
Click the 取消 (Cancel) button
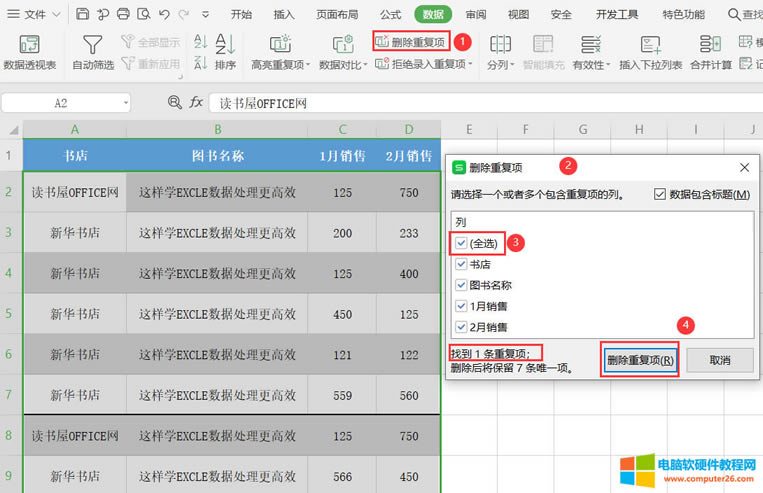point(719,360)
